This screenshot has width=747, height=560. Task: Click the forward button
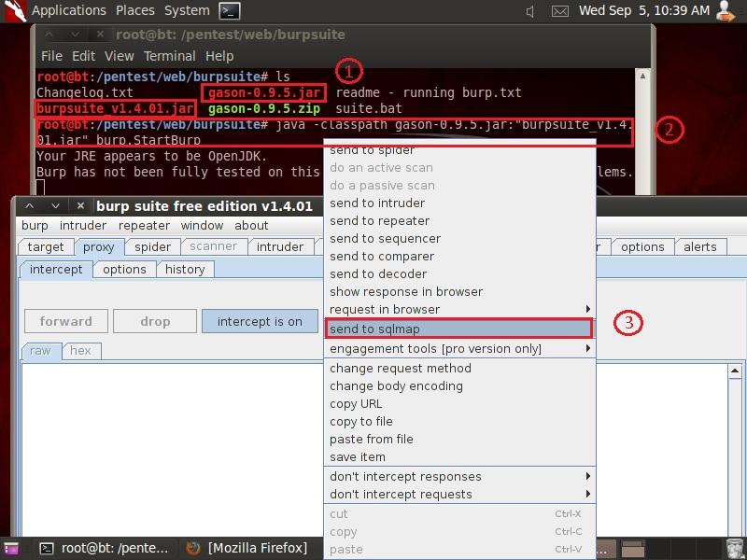pos(66,321)
